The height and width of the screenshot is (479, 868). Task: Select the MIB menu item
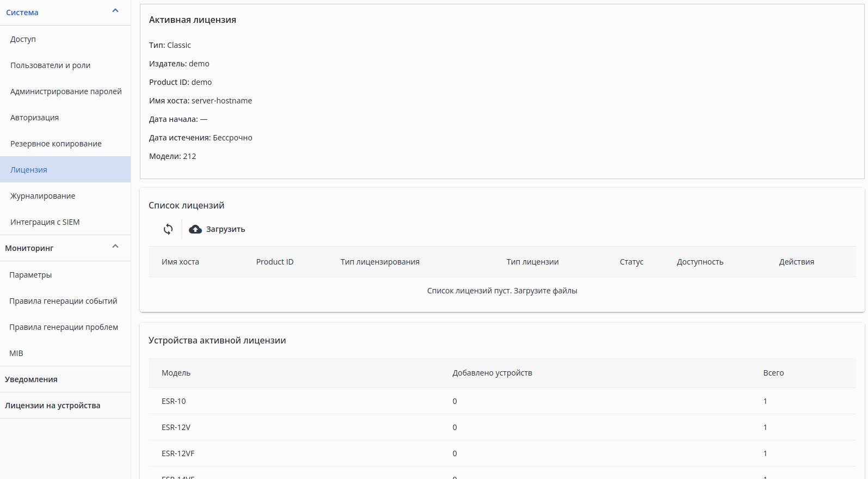click(16, 353)
